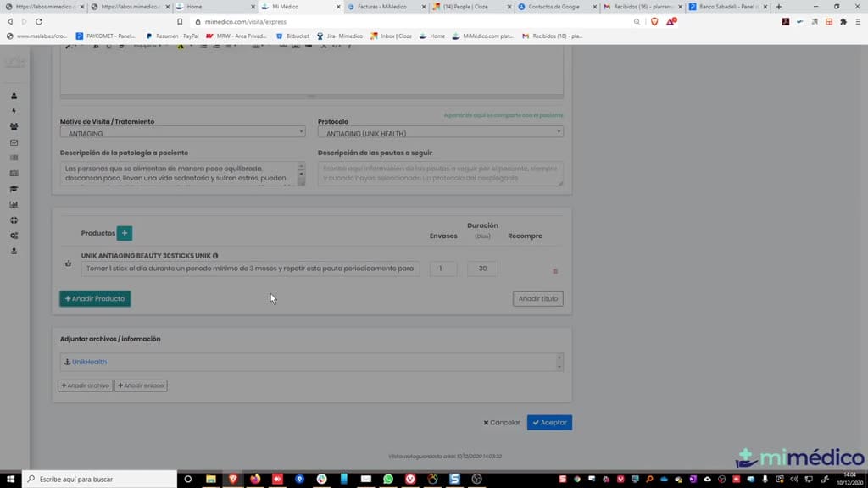
Task: Switch to the People Cloze tab
Action: tap(471, 7)
